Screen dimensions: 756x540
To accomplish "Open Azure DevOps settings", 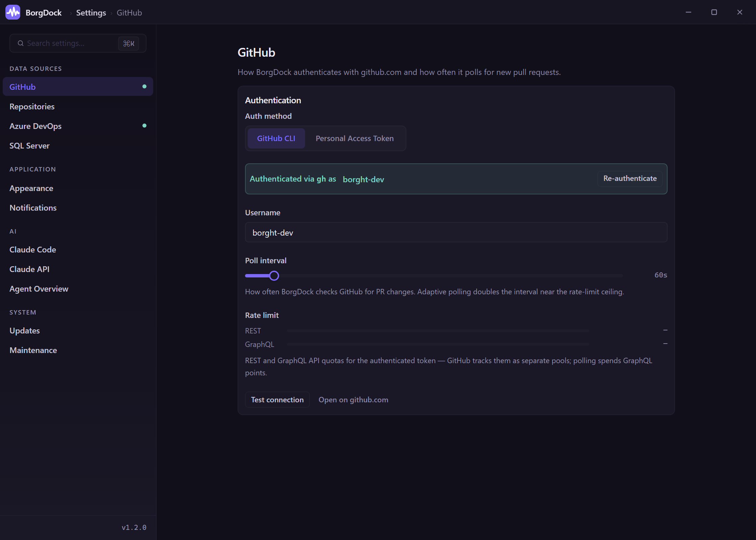I will point(78,126).
